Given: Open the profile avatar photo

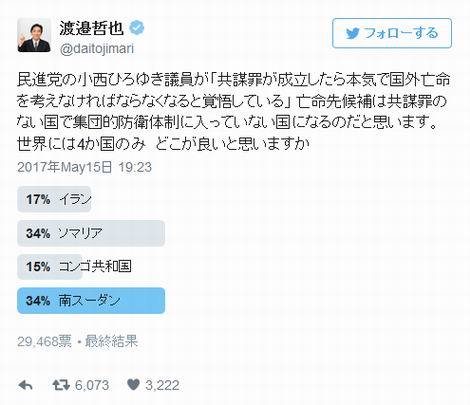Looking at the screenshot, I should tap(34, 35).
